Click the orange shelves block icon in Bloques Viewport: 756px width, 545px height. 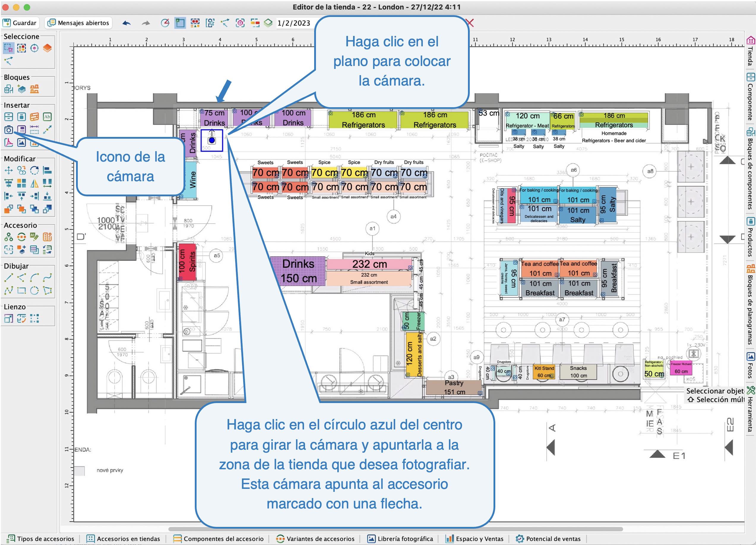(x=34, y=89)
